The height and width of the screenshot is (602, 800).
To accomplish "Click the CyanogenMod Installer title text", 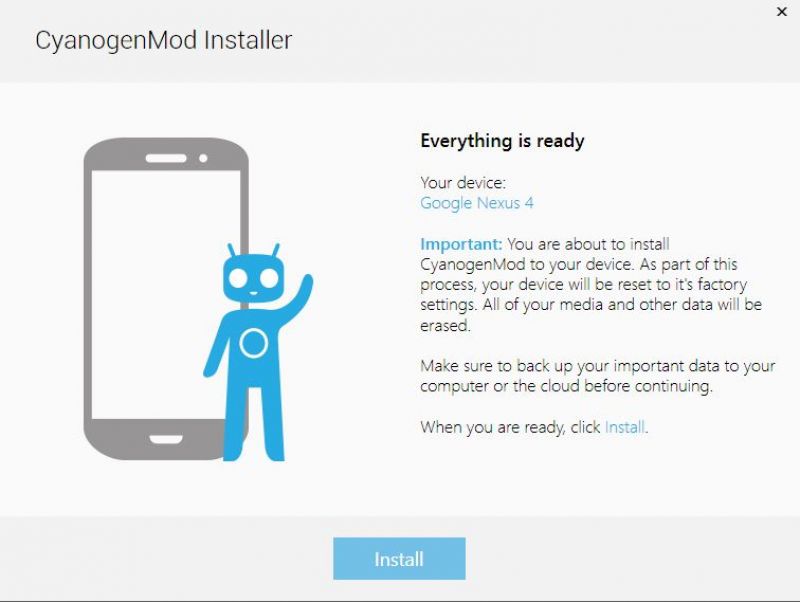I will (164, 41).
